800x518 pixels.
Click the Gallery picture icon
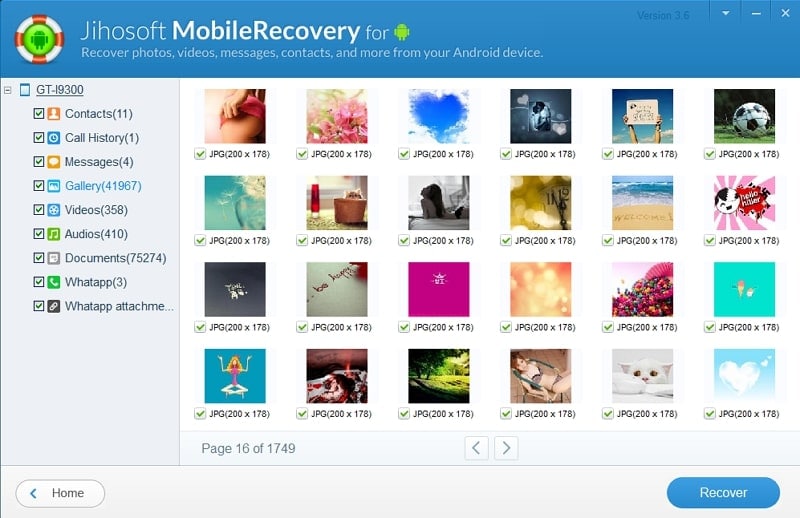point(54,186)
